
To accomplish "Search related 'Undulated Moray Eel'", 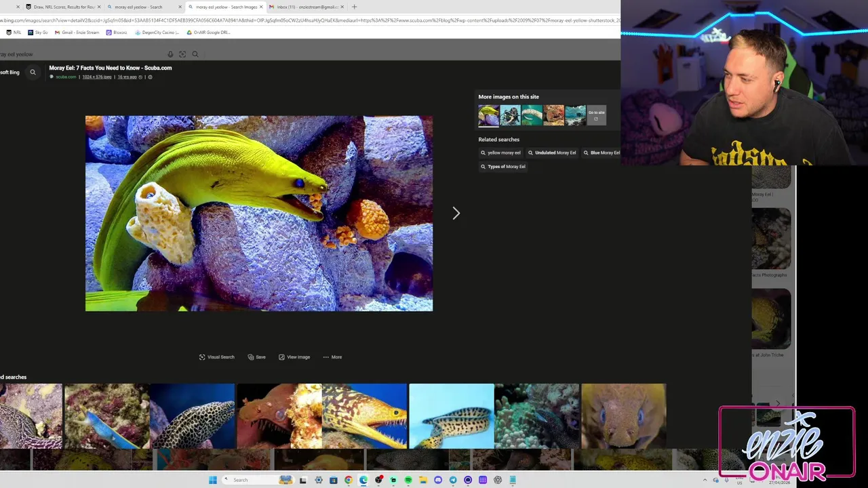I will coord(551,153).
